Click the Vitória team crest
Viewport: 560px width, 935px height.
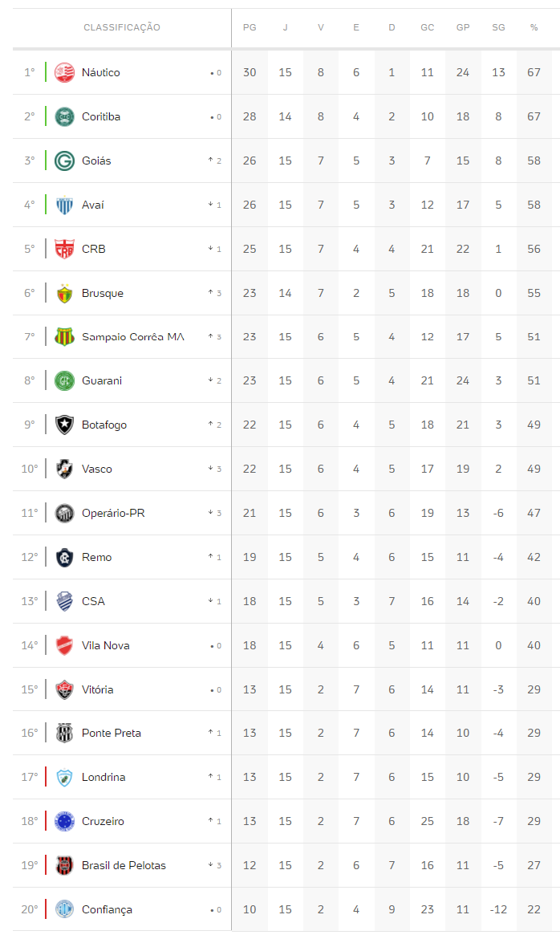[64, 689]
